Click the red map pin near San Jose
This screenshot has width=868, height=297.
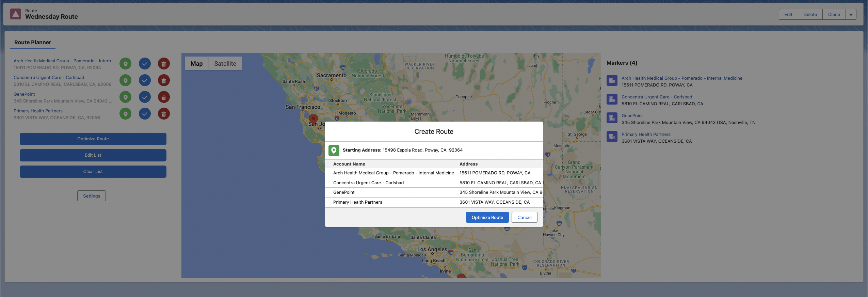(313, 119)
